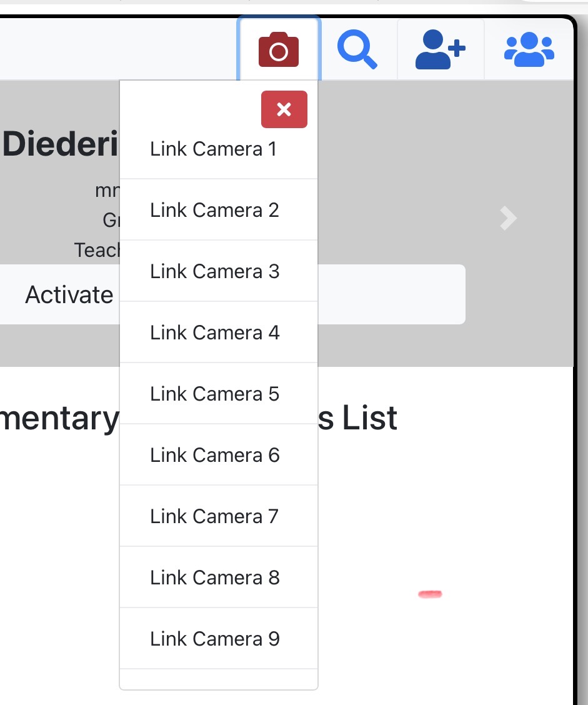Select Link Camera 4 option
This screenshot has width=588, height=705.
(214, 333)
